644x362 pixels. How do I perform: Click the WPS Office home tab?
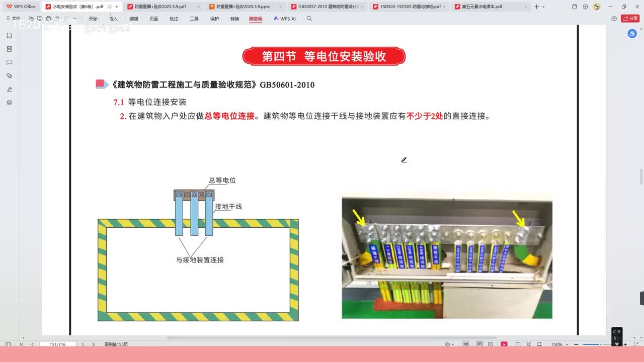pos(21,7)
